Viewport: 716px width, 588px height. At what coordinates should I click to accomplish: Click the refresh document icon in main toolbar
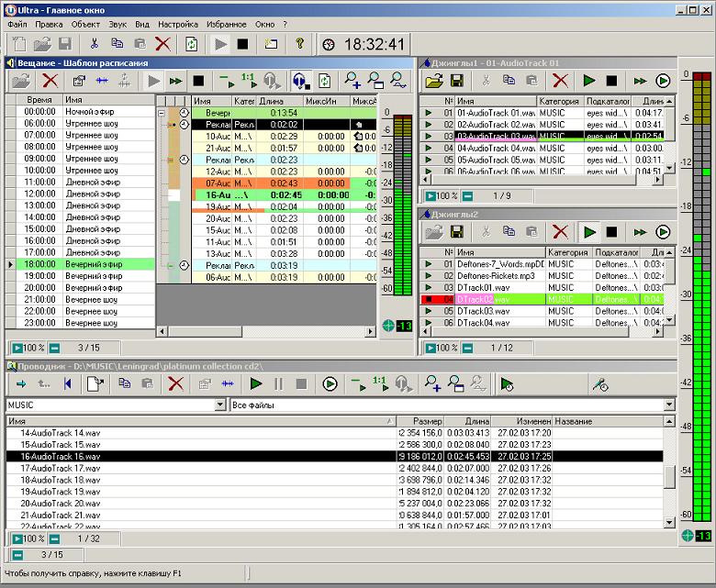192,44
